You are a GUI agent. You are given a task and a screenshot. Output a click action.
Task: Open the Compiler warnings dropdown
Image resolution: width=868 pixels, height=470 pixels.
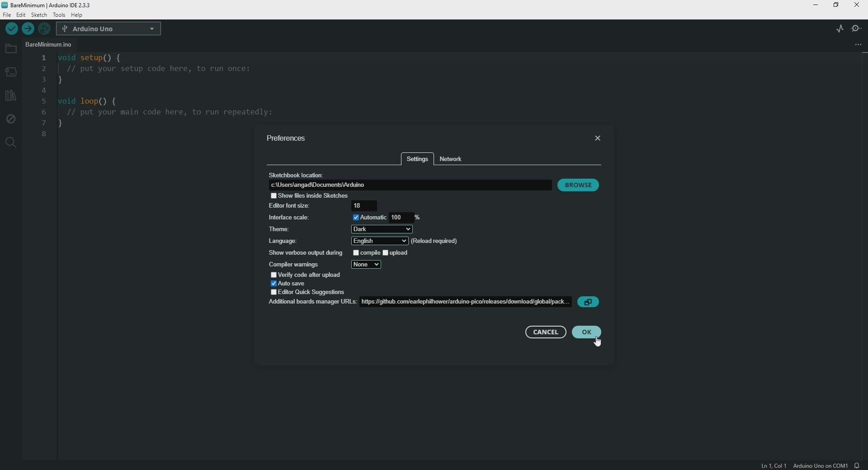click(x=366, y=265)
